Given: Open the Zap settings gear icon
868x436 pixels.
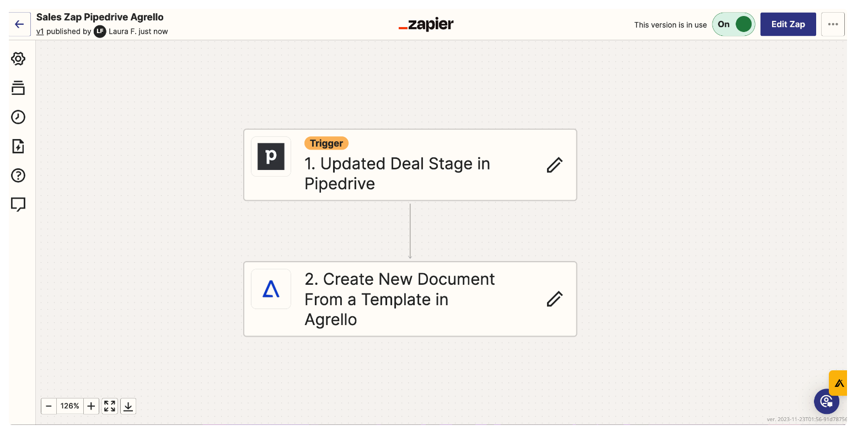Looking at the screenshot, I should click(18, 59).
